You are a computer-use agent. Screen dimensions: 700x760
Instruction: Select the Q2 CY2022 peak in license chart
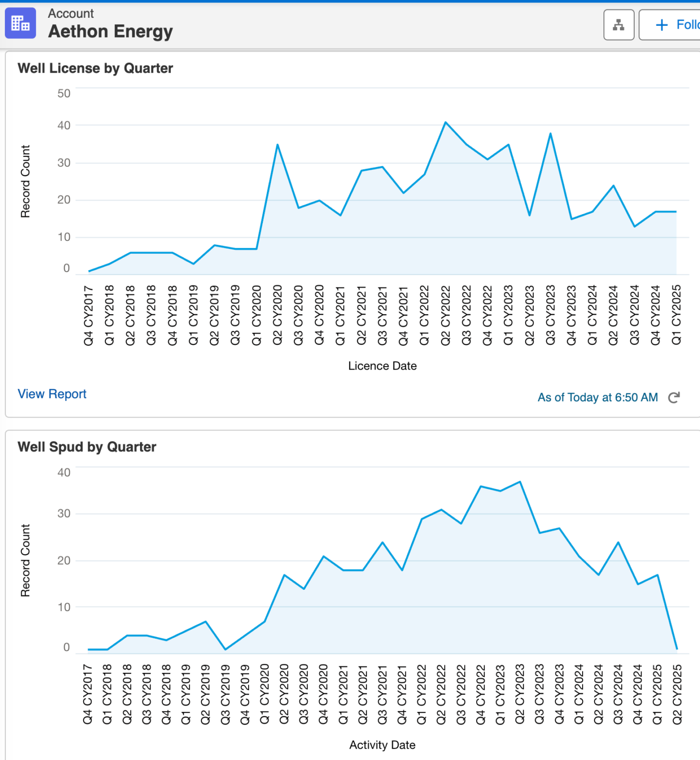pos(446,122)
